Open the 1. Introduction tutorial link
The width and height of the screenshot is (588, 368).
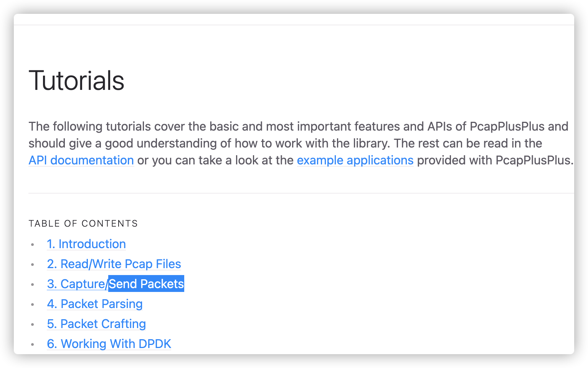(x=86, y=244)
